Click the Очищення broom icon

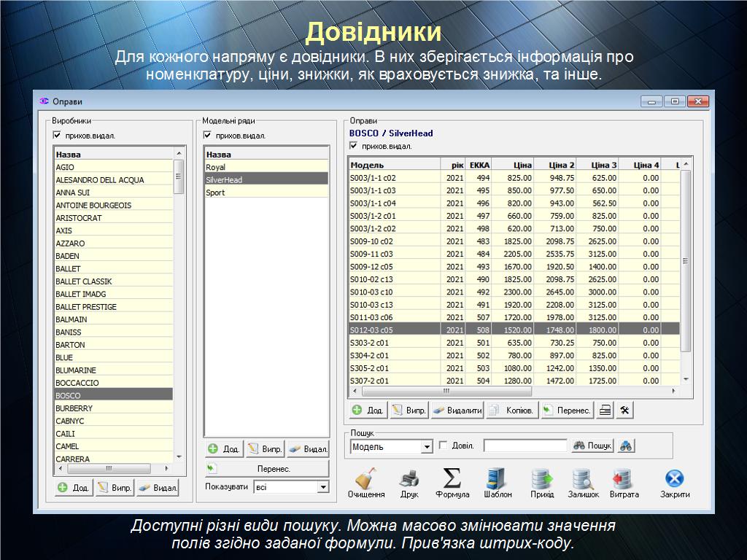[x=365, y=479]
